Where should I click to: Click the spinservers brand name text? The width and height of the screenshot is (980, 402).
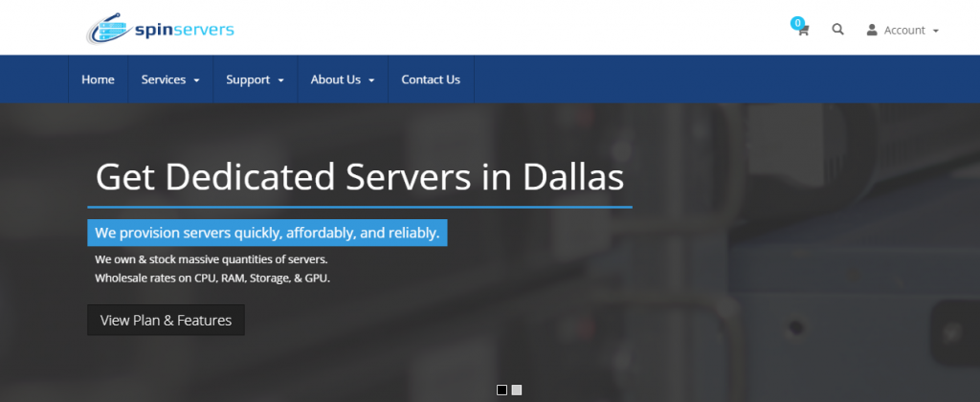183,30
